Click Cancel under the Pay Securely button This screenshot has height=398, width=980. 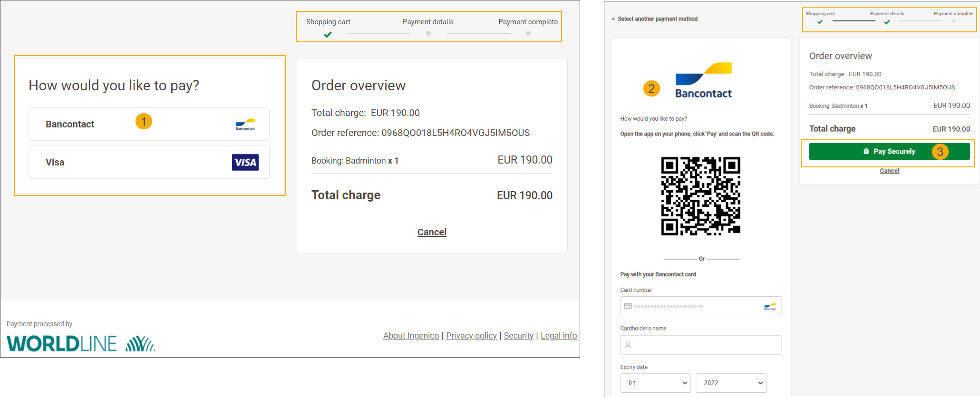pos(889,171)
